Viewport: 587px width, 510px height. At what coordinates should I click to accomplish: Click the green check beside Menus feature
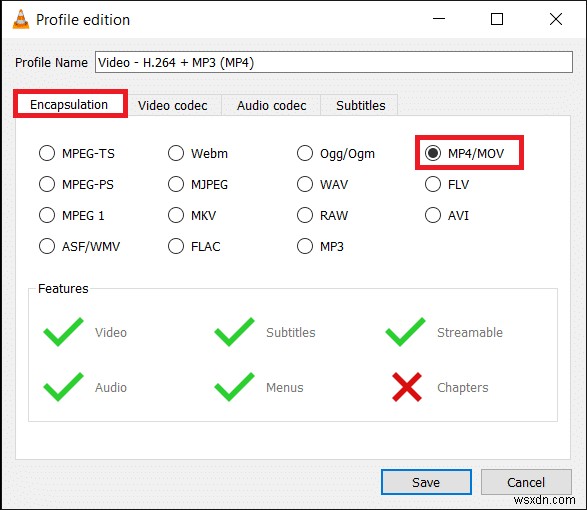[234, 387]
